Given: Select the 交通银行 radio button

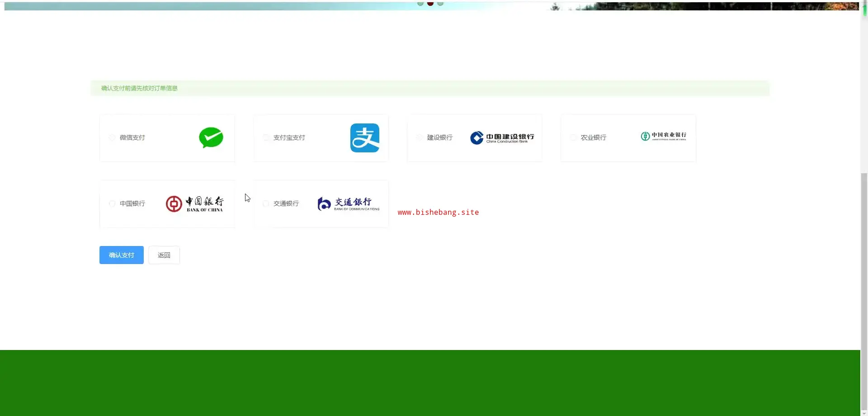Looking at the screenshot, I should [x=266, y=203].
